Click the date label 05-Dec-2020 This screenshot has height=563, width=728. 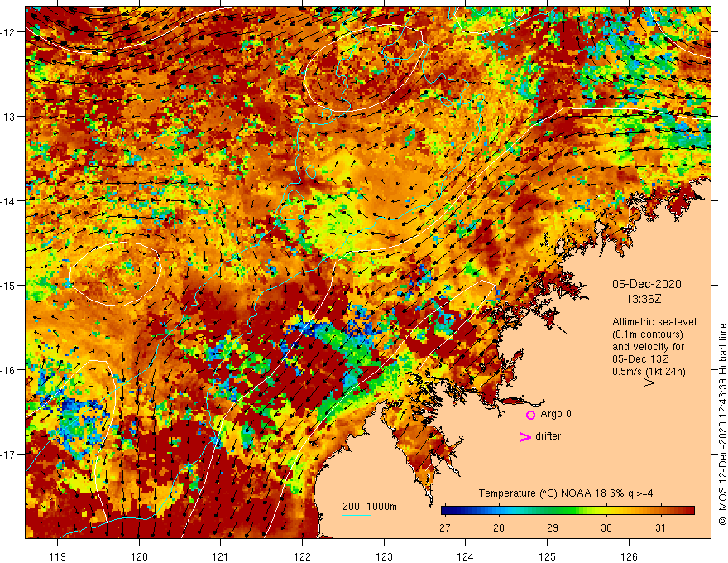click(646, 284)
